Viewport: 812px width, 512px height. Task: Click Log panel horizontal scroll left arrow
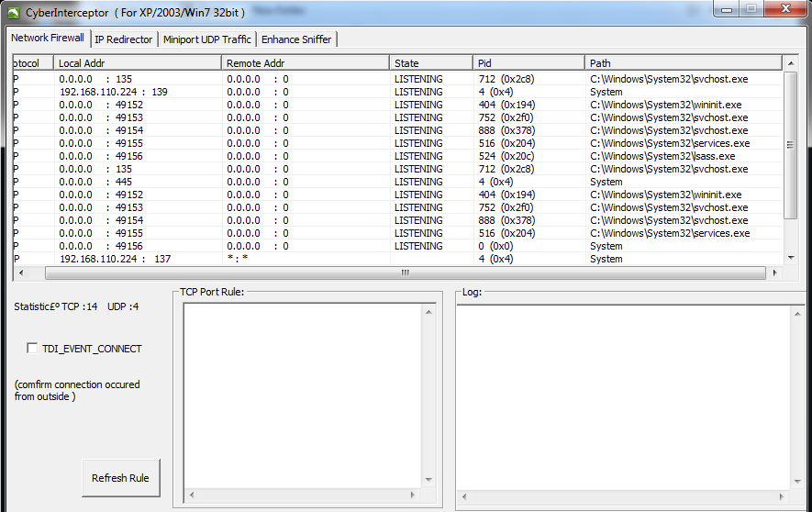(x=464, y=496)
